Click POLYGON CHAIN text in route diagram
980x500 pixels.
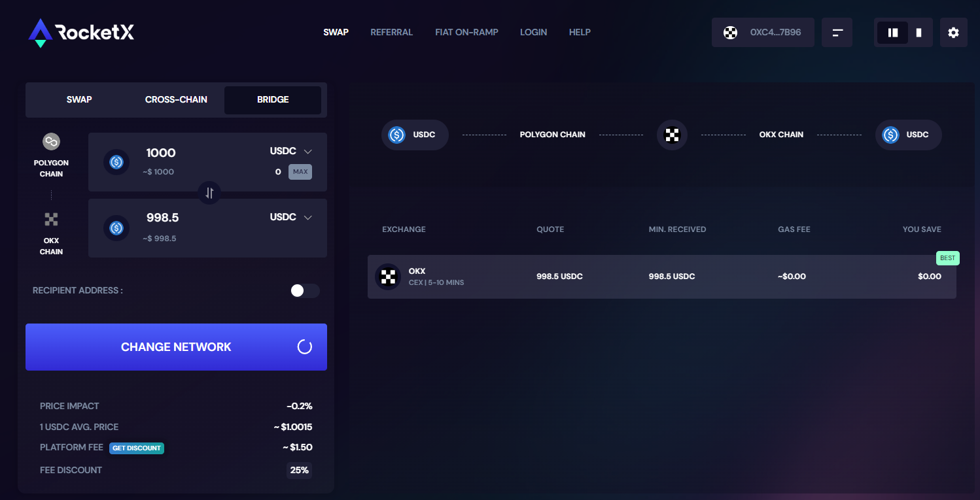tap(553, 135)
